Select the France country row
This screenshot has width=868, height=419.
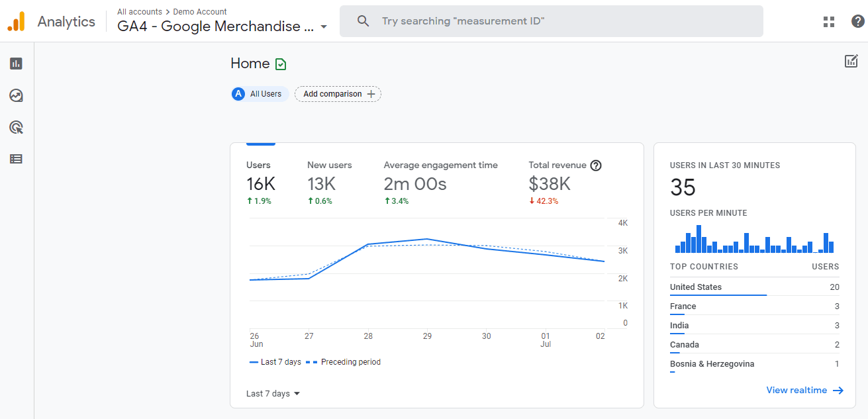coord(755,306)
